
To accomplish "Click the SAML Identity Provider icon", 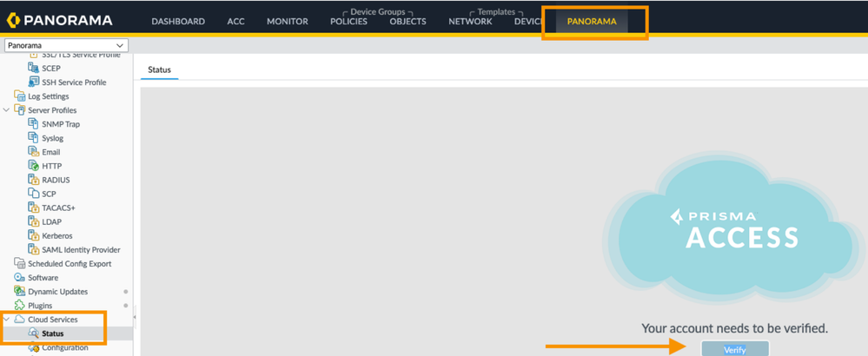I will [33, 249].
